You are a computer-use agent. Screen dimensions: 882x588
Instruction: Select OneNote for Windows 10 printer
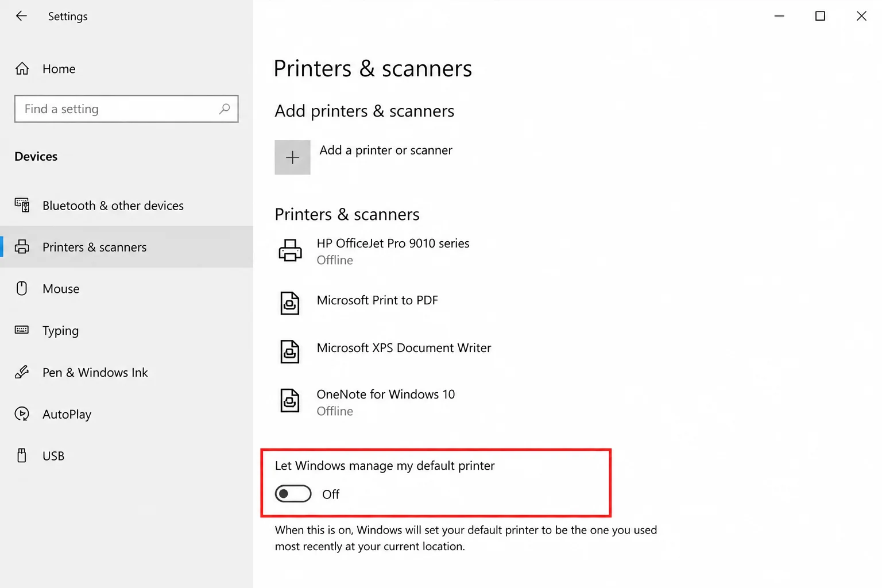point(385,394)
